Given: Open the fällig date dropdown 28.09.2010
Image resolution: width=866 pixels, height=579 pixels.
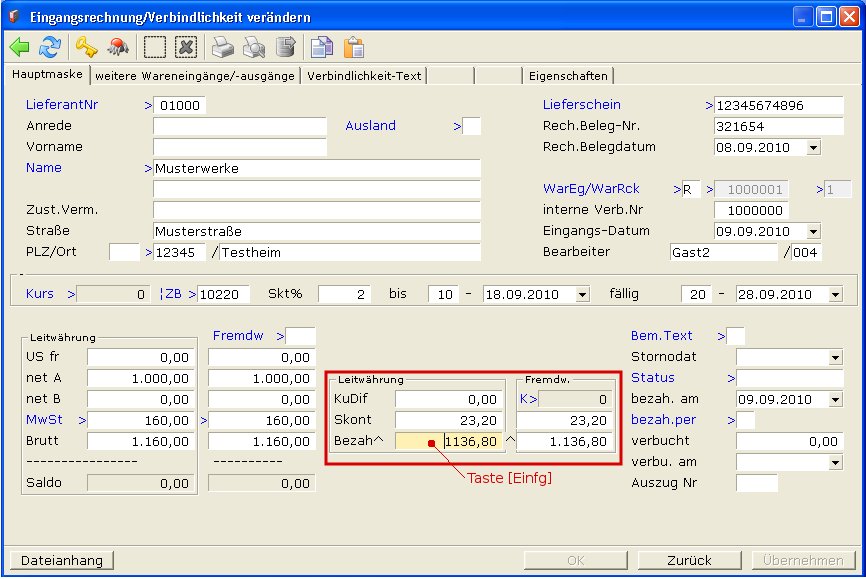Looking at the screenshot, I should pos(835,295).
